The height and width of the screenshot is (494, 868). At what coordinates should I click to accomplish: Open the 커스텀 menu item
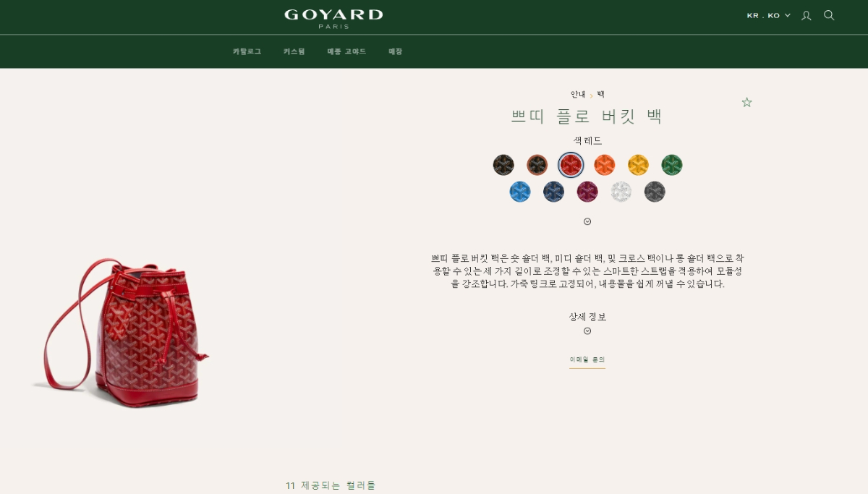click(294, 51)
